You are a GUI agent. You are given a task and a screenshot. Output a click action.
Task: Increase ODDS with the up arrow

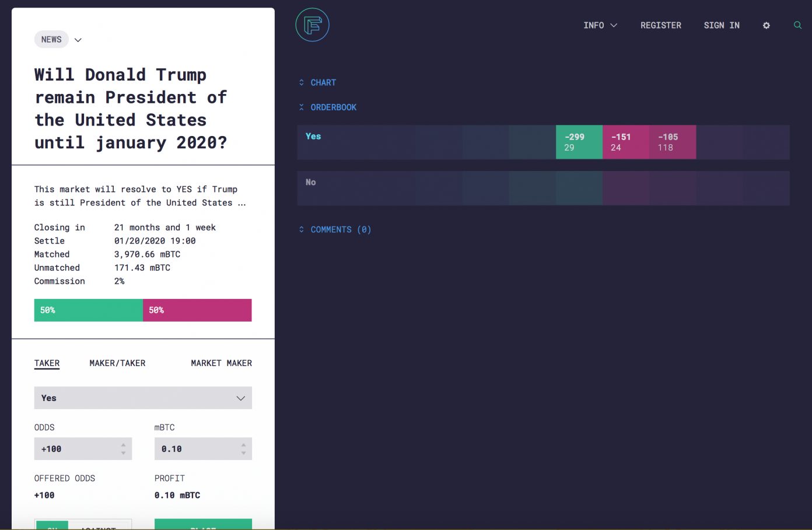123,445
